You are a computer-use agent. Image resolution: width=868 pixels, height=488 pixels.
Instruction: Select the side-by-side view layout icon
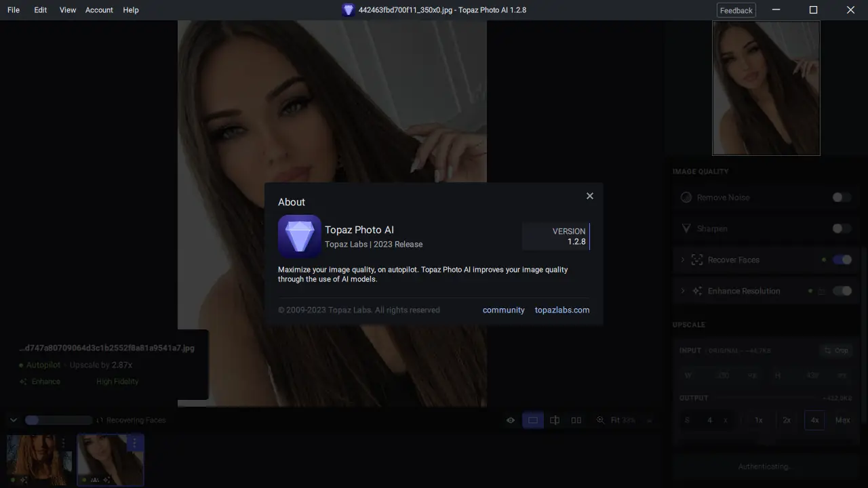pos(576,420)
